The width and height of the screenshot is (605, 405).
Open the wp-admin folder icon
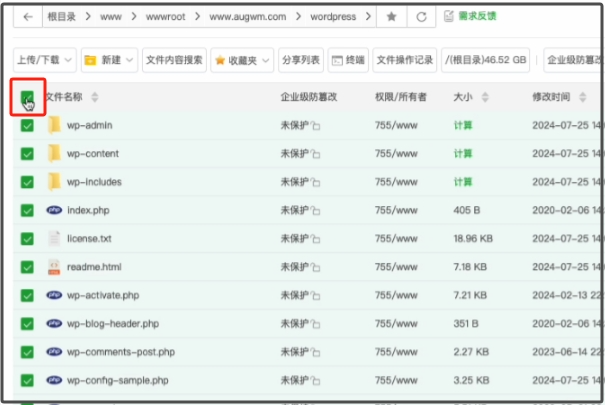pyautogui.click(x=54, y=125)
